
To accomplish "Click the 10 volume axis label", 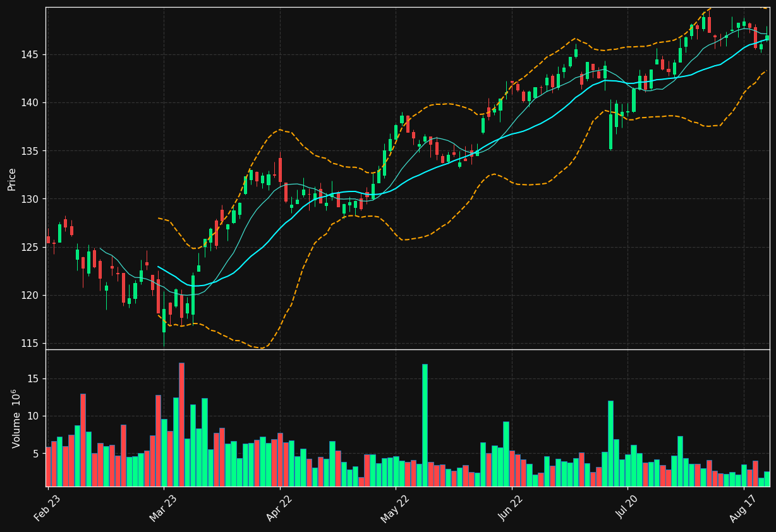I will [33, 416].
